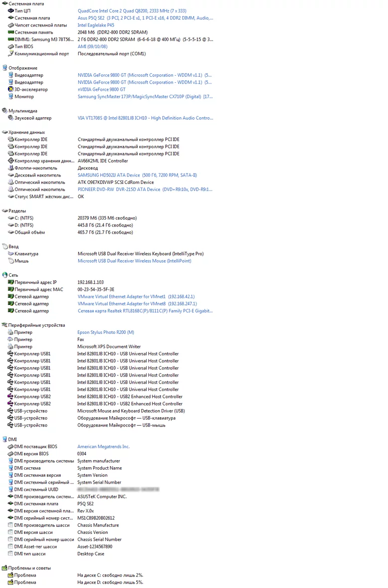Click the Дисковый накопитель drive icon
The width and height of the screenshot is (388, 588).
[x=11, y=175]
